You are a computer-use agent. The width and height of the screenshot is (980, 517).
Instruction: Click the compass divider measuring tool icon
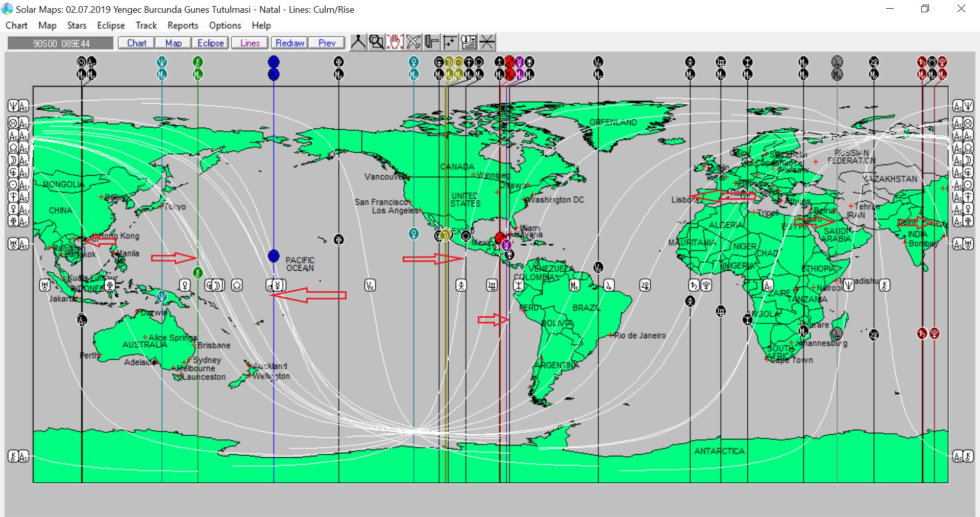point(358,42)
